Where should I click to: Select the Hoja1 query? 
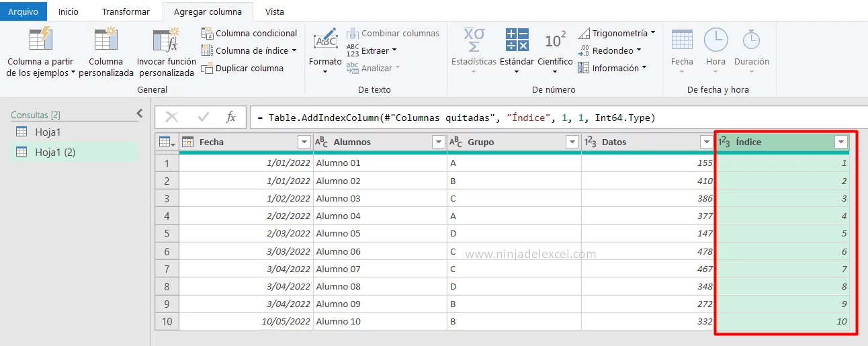click(74, 132)
